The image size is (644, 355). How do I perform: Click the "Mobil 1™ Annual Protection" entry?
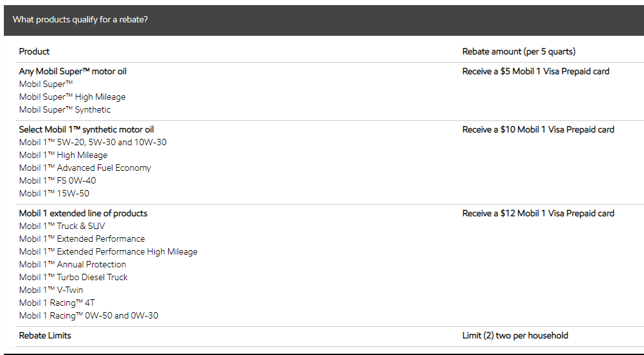(x=73, y=265)
